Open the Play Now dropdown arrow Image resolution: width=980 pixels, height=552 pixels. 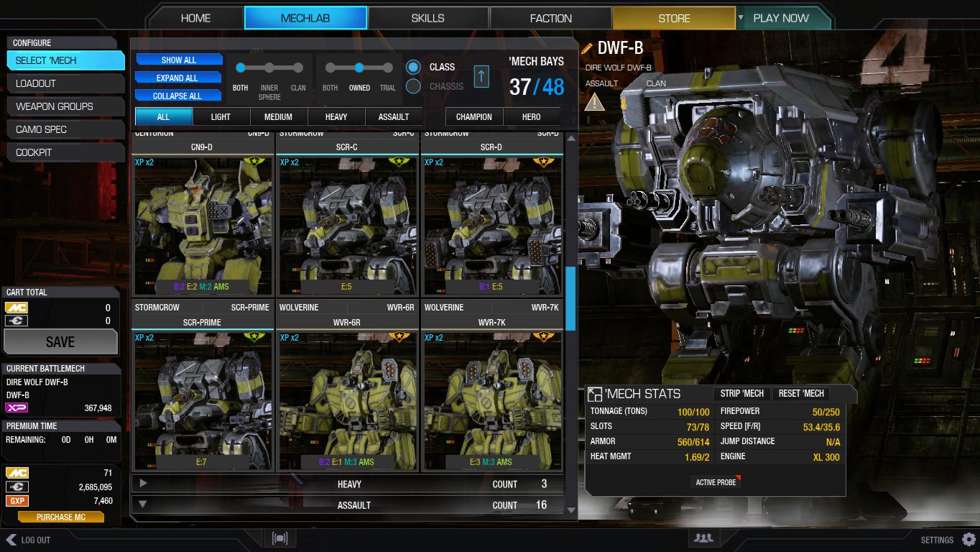741,17
